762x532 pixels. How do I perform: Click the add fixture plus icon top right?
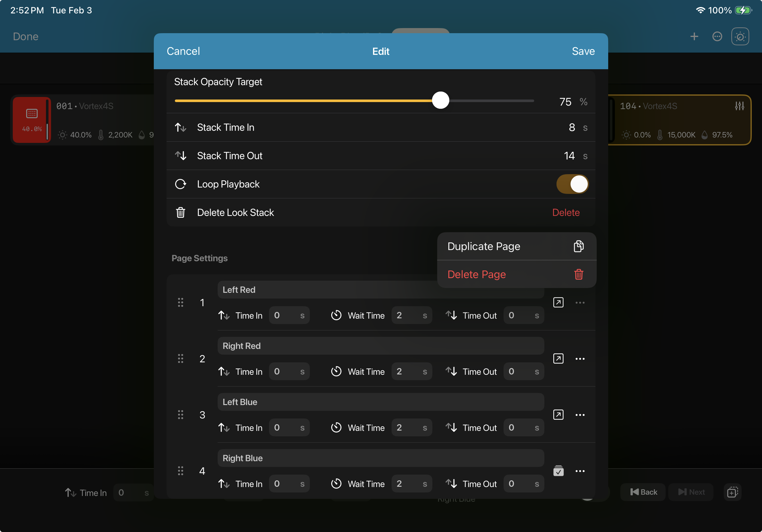pyautogui.click(x=694, y=36)
